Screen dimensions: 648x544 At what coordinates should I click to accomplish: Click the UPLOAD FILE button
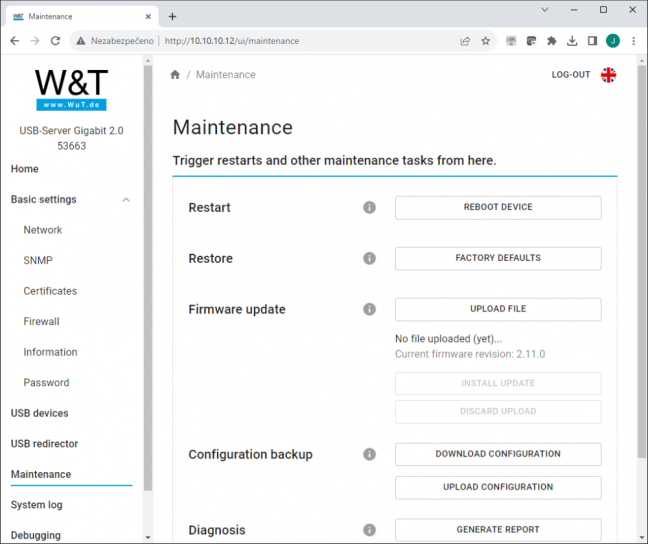(x=498, y=309)
